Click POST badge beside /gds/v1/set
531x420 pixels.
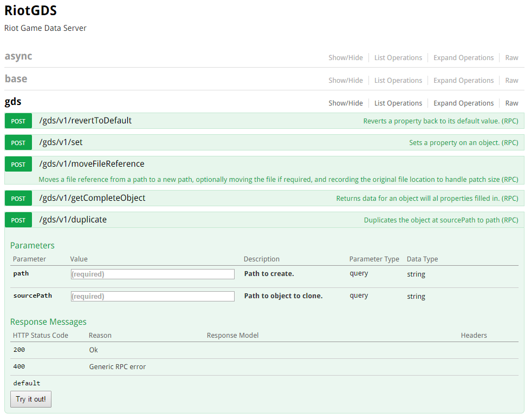click(18, 143)
